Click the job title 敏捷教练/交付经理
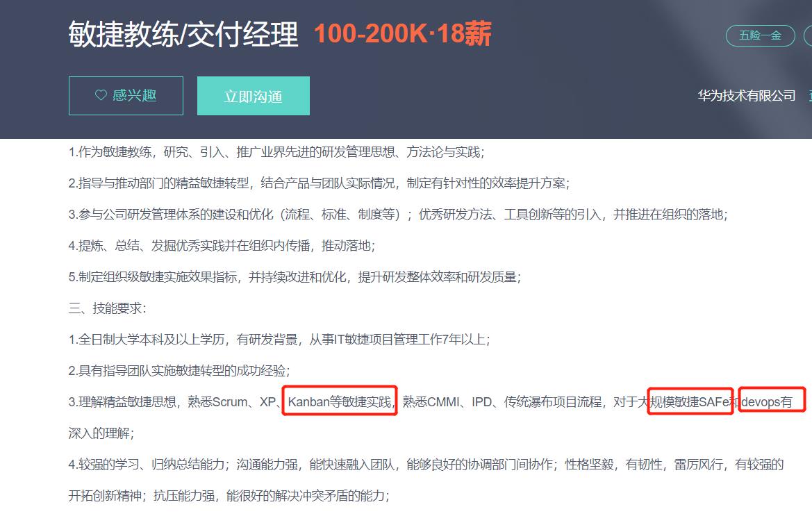The height and width of the screenshot is (516, 812). [x=183, y=33]
